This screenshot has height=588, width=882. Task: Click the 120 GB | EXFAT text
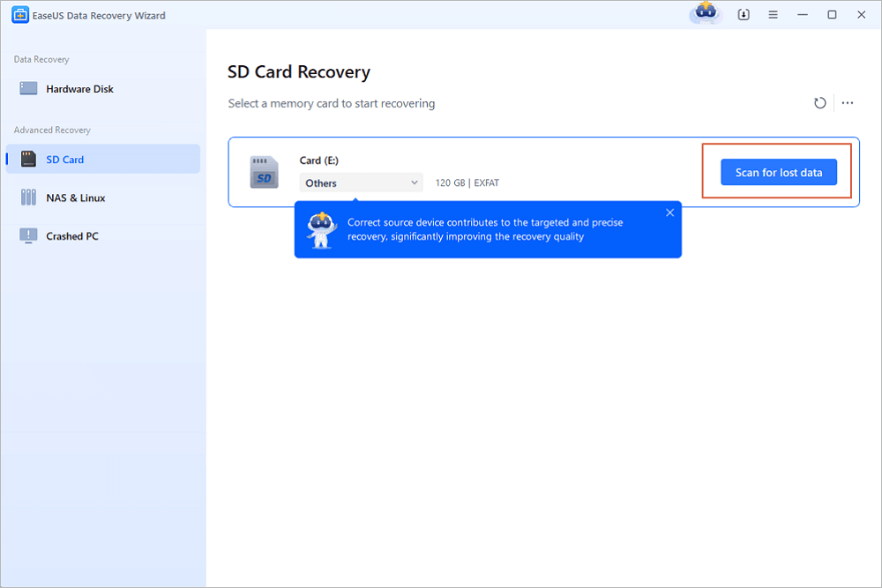[467, 182]
